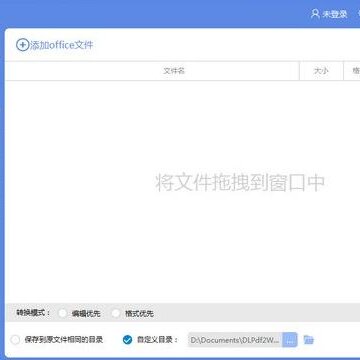Click the 自定义目录 label text
Image resolution: width=360 pixels, height=360 pixels.
coord(157,340)
